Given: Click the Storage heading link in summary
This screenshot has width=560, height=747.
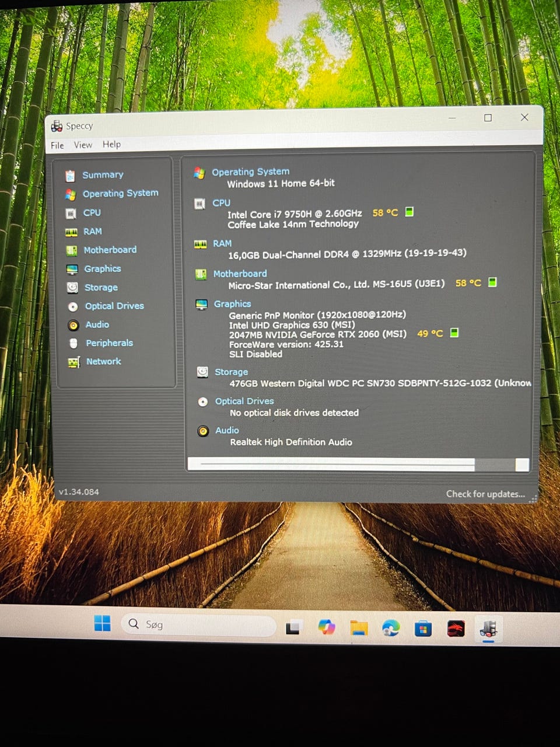Looking at the screenshot, I should point(231,372).
